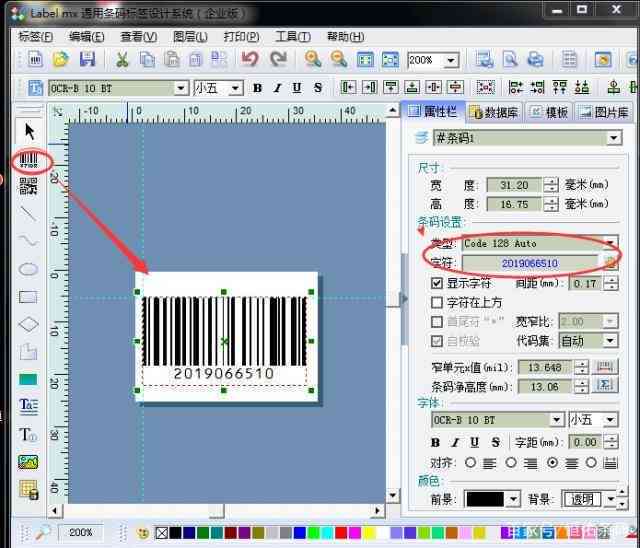This screenshot has width=640, height=548.
Task: Click the scissors cut icon
Action: coord(122,60)
